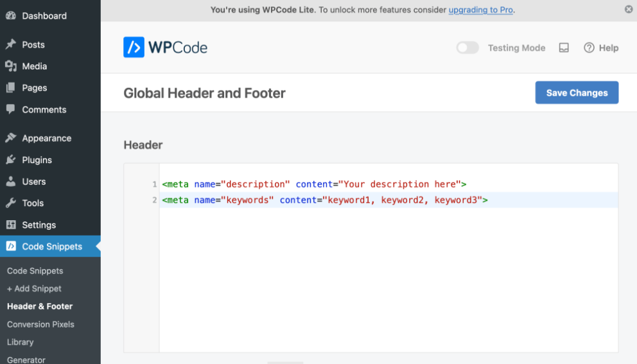The width and height of the screenshot is (637, 364).
Task: Click the meta description code line
Action: point(314,184)
